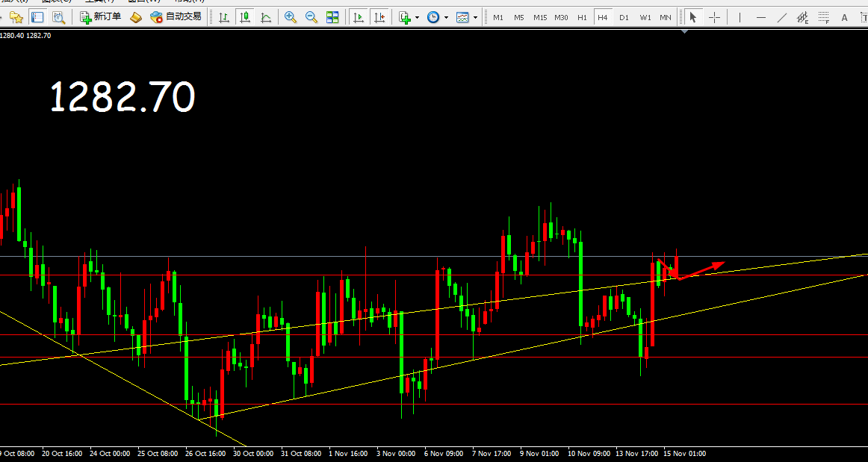Select the W1 weekly timeframe
This screenshot has width=868, height=462.
click(x=645, y=18)
